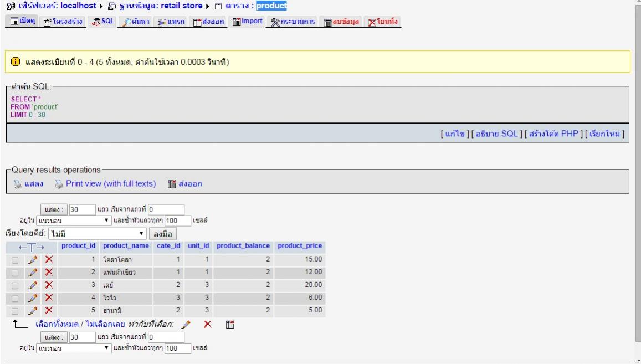The width and height of the screenshot is (641, 364).
Task: Open the Import tab
Action: [247, 22]
